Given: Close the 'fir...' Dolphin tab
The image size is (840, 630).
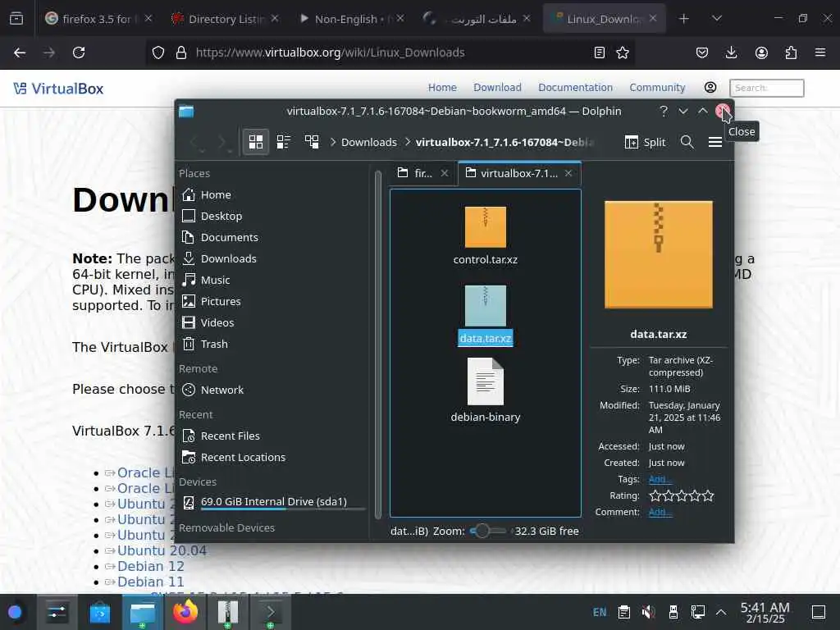Looking at the screenshot, I should coord(445,173).
